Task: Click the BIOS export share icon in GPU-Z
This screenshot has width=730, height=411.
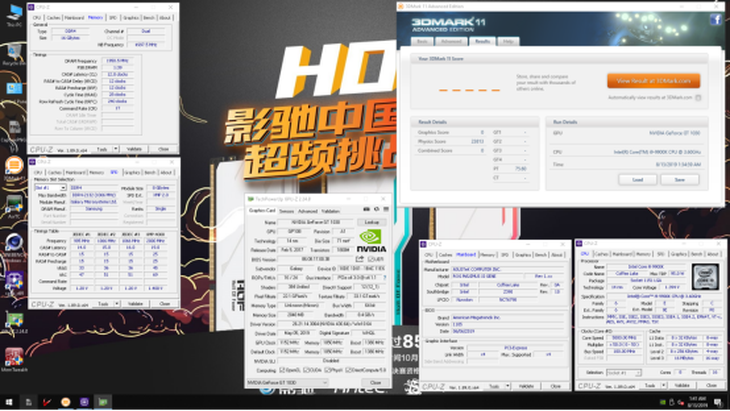Action: (359, 259)
